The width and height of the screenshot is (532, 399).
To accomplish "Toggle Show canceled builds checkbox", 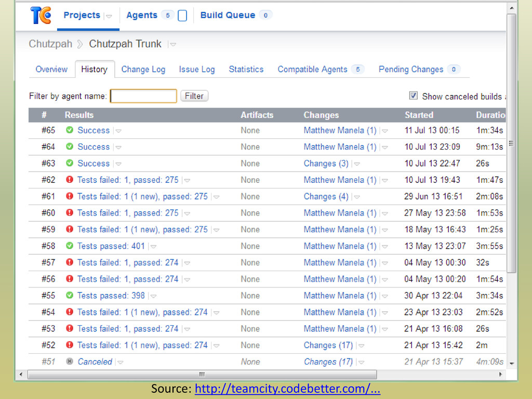I will coord(413,96).
